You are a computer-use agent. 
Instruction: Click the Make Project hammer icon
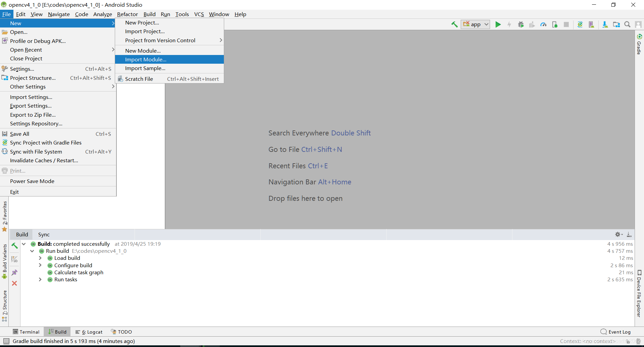(455, 24)
